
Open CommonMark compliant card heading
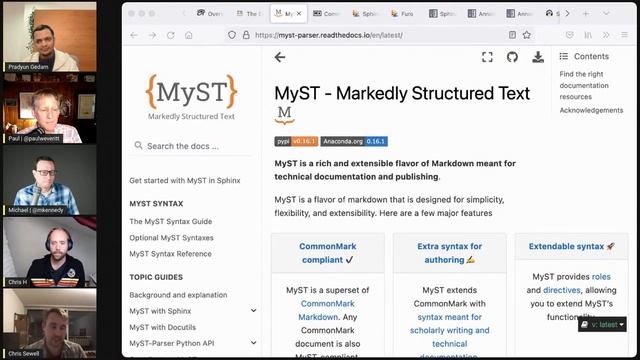328,253
